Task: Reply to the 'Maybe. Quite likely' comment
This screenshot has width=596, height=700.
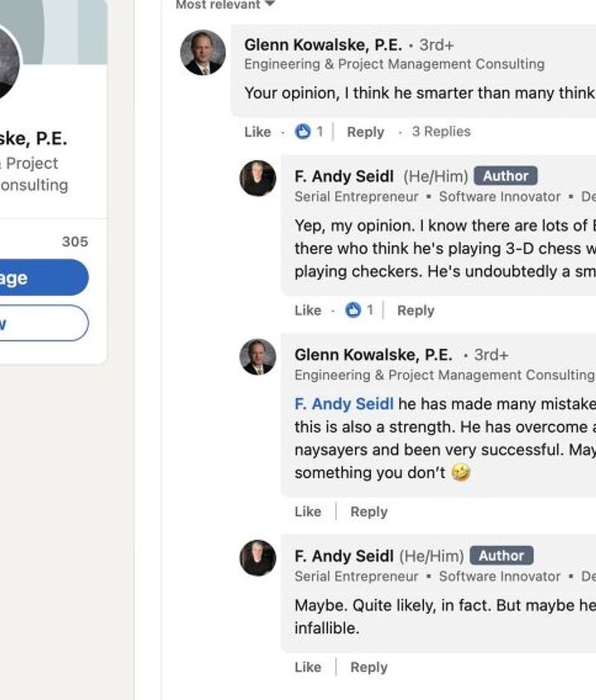Action: (368, 668)
